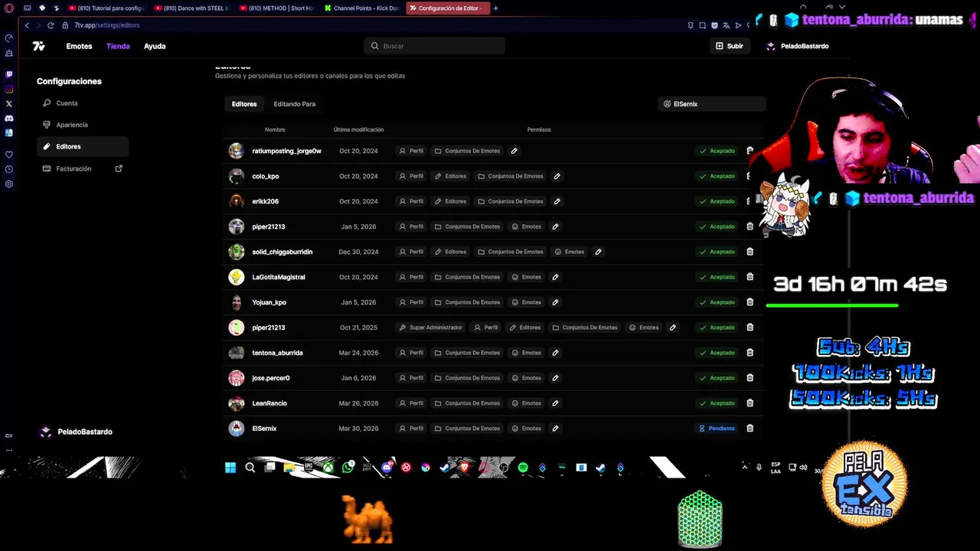This screenshot has width=980, height=551.
Task: Delete editor piper21213 modified Jan 5, 2026
Action: pyautogui.click(x=750, y=227)
